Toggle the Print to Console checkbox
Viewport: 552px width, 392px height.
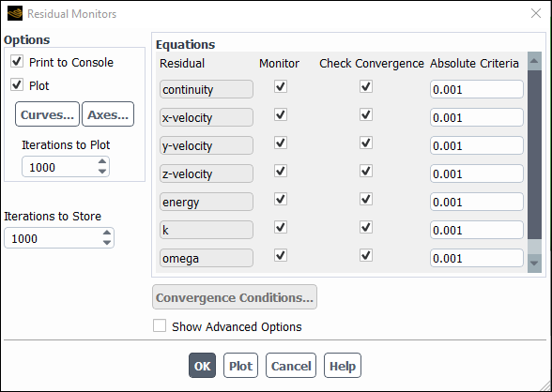coord(17,61)
